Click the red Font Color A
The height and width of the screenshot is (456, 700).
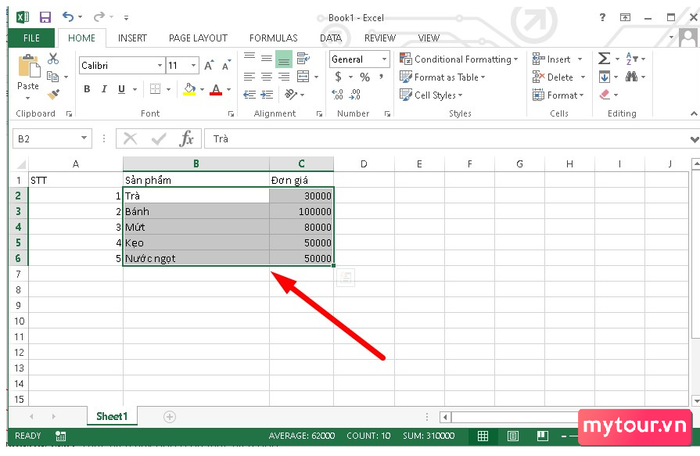216,89
